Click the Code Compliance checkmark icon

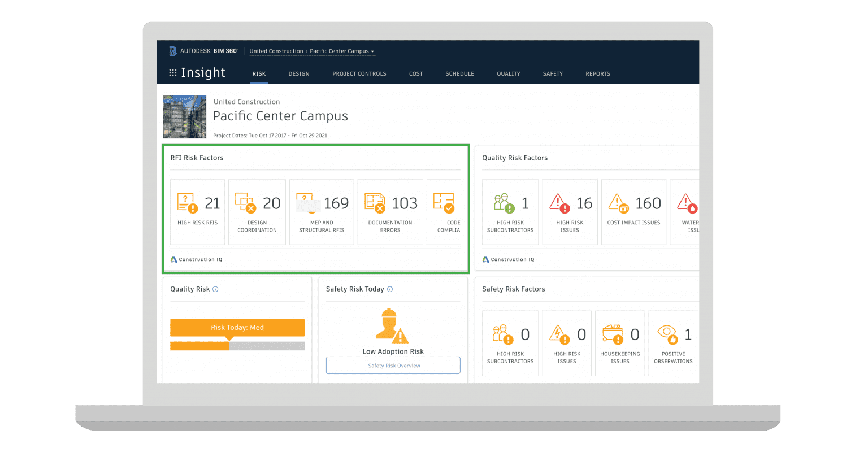pos(444,203)
